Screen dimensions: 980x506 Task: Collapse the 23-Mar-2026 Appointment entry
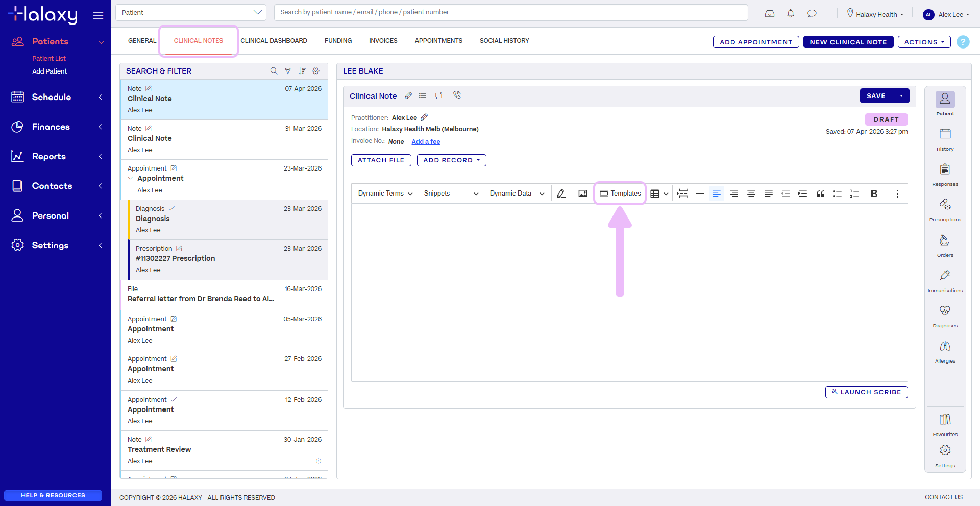tap(130, 178)
